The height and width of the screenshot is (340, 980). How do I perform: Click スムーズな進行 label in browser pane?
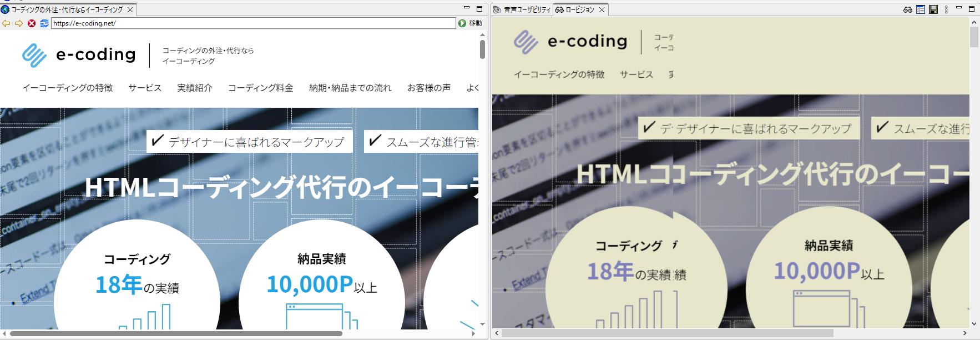pos(422,141)
